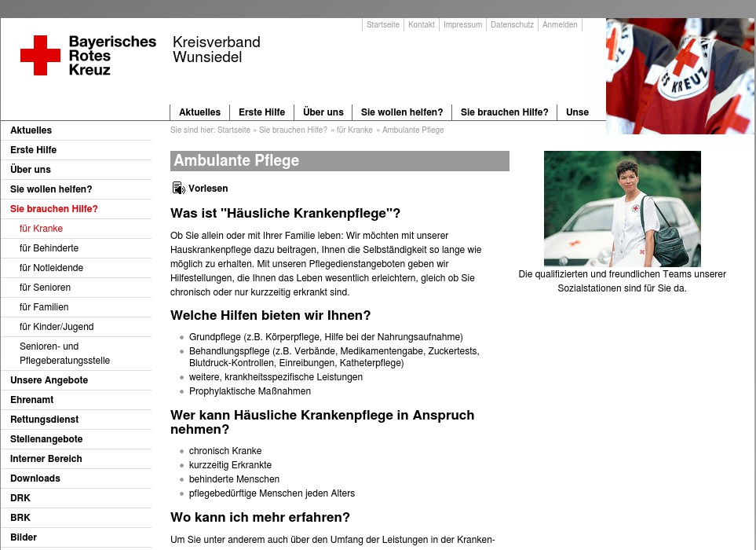Switch to the Über uns navigation tab

click(x=323, y=112)
